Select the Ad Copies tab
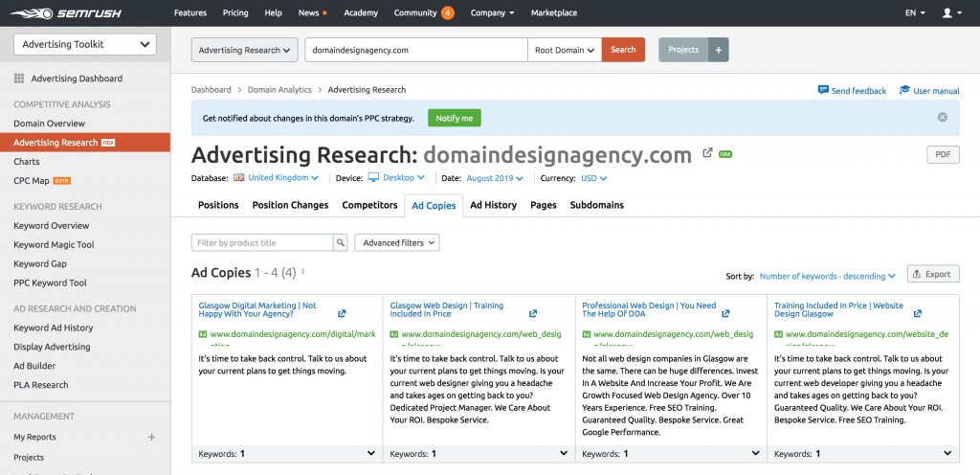Viewport: 980px width, 475px height. [434, 206]
